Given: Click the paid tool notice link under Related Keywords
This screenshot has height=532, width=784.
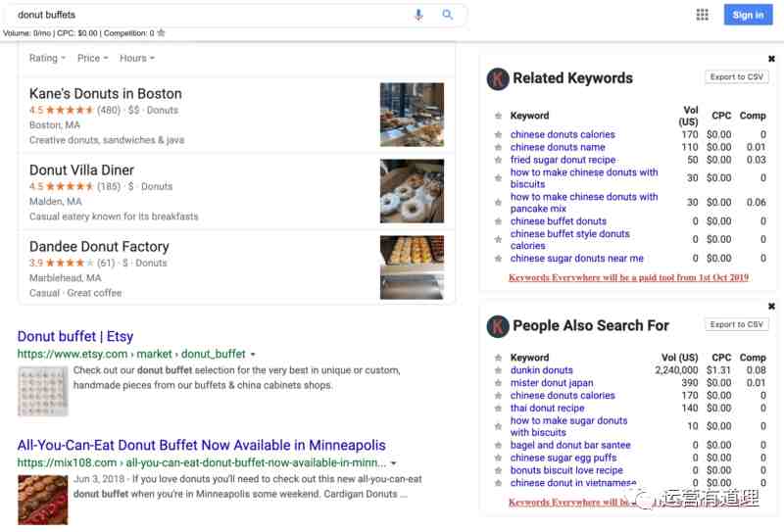Looking at the screenshot, I should tap(628, 277).
